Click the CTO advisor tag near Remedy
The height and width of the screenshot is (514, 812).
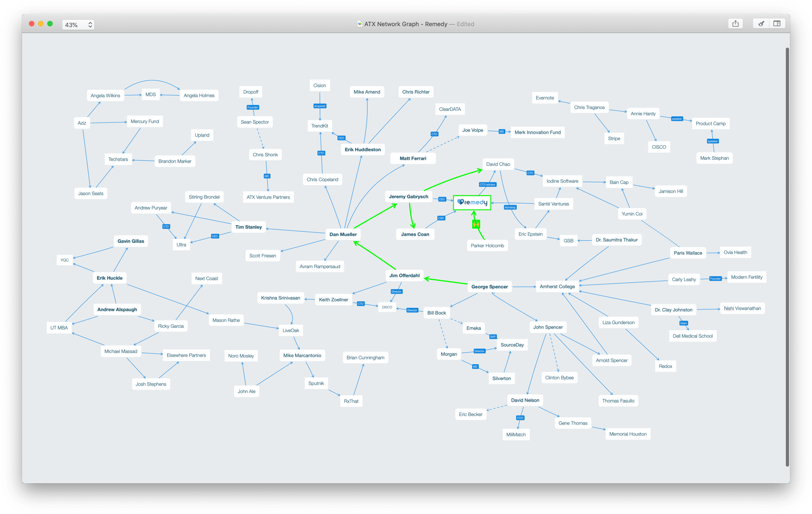pyautogui.click(x=487, y=185)
